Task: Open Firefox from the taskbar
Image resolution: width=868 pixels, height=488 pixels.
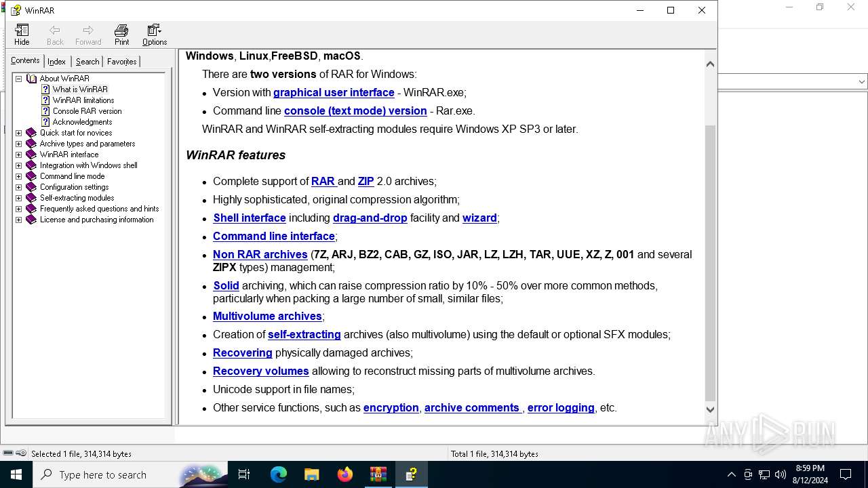Action: tap(345, 474)
